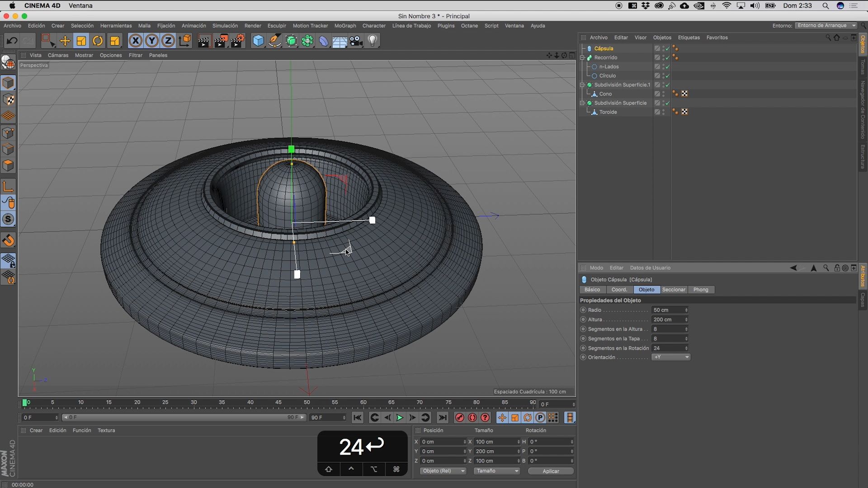Viewport: 868px width, 488px height.
Task: Toggle Cápsula enabled checkmark
Action: pos(667,48)
